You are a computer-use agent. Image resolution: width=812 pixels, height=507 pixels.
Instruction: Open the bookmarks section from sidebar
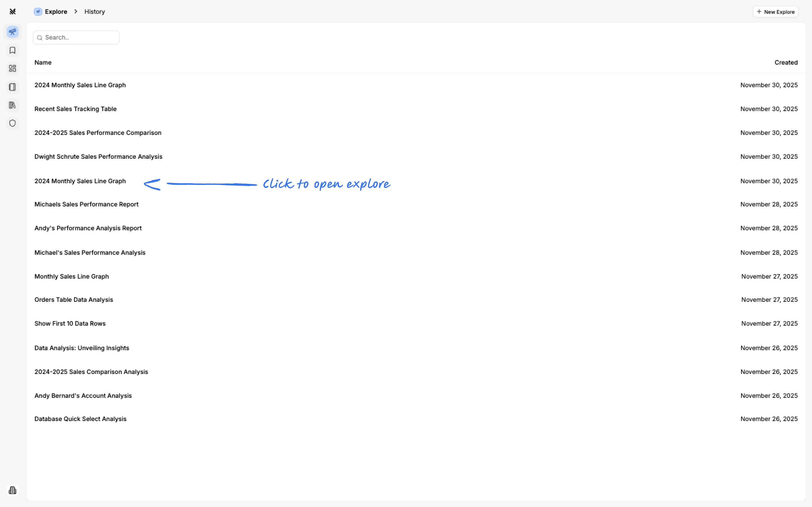tap(13, 50)
